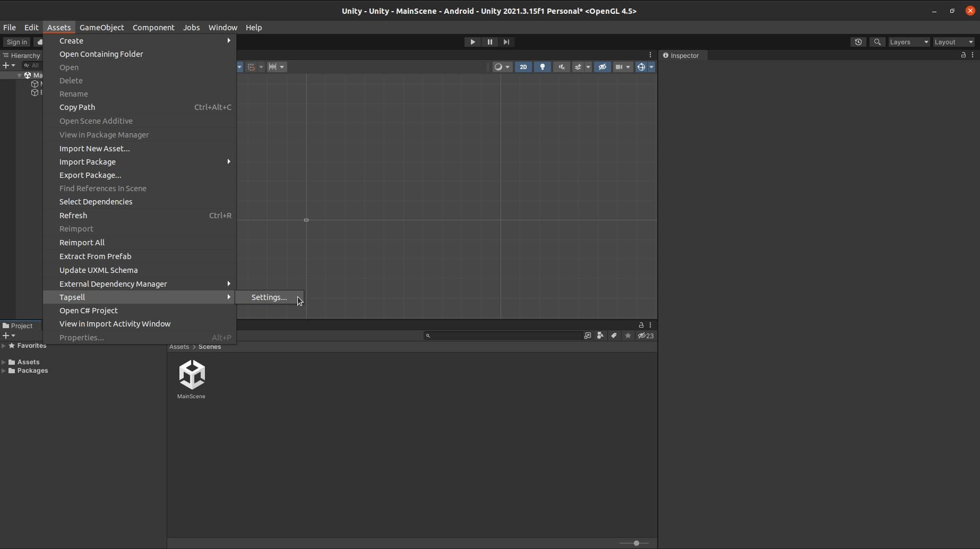Open the Help menu
Image resolution: width=980 pixels, height=549 pixels.
254,28
